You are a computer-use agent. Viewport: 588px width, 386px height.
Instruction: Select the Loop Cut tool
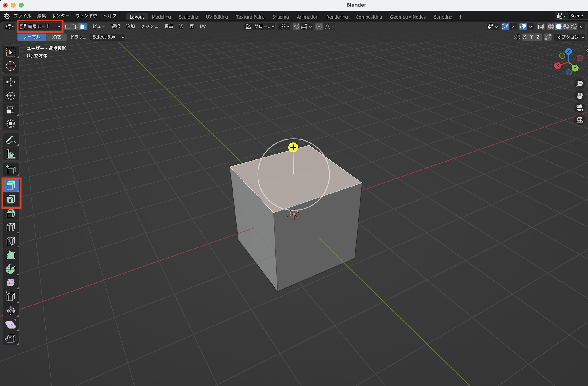11,227
